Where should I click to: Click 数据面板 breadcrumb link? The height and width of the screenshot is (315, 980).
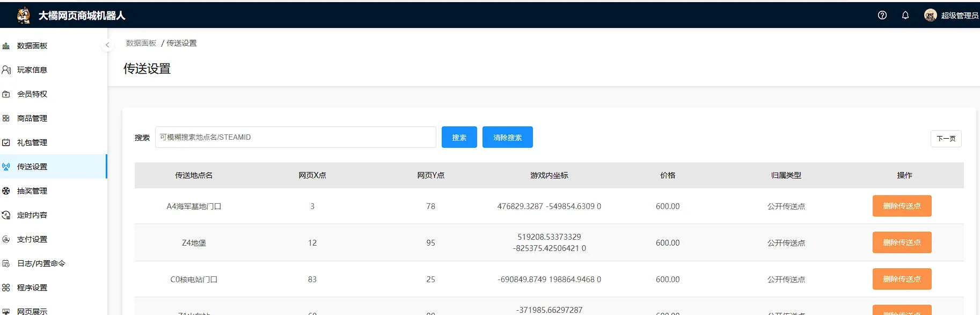pos(141,43)
